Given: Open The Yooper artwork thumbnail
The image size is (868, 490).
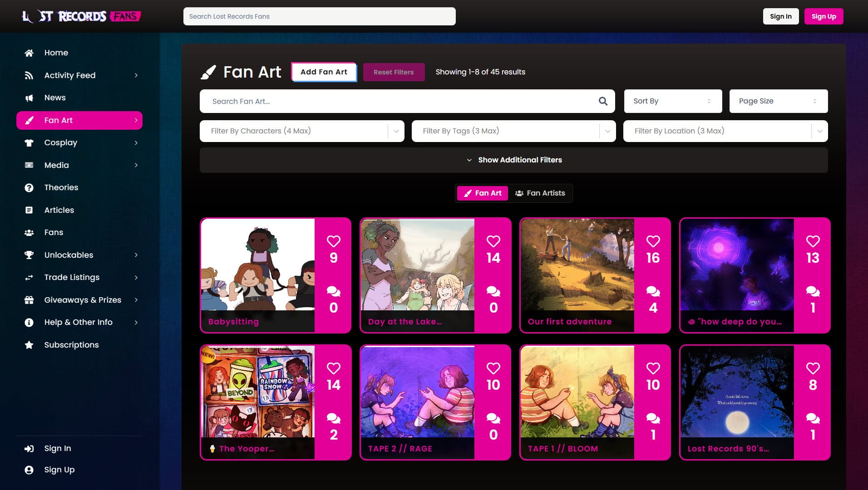Looking at the screenshot, I should (258, 392).
